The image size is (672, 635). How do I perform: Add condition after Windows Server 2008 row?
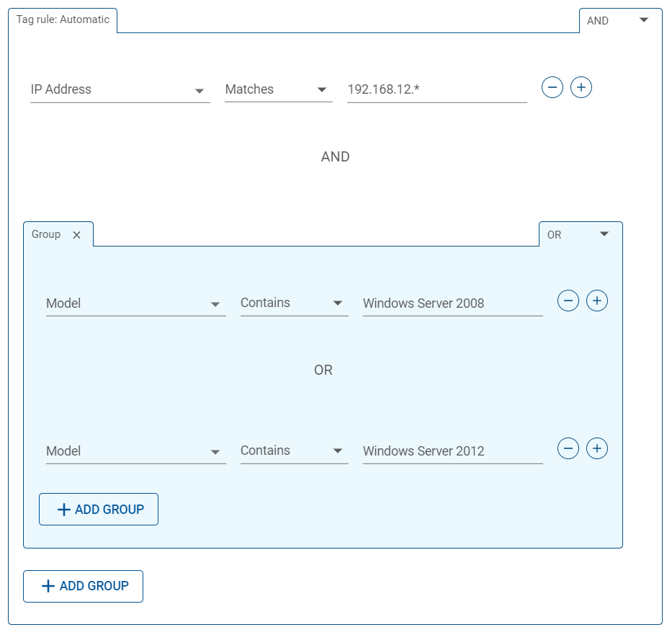pyautogui.click(x=596, y=301)
